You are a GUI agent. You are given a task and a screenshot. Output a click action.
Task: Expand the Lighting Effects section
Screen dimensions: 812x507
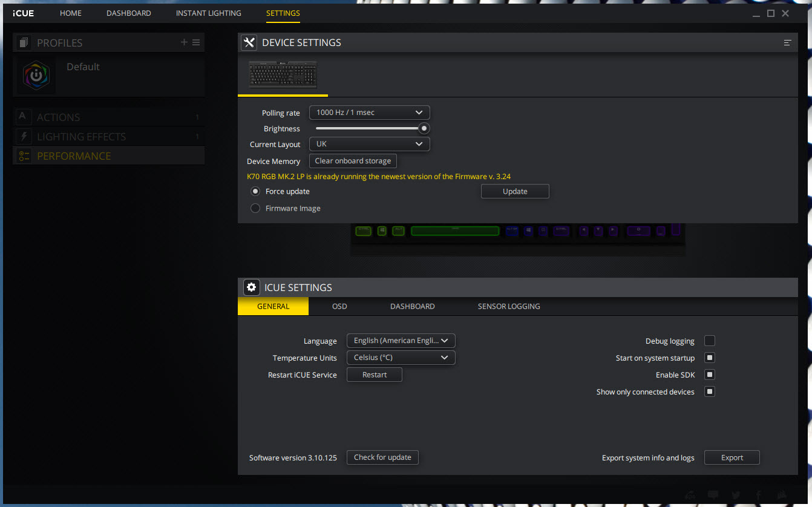pyautogui.click(x=108, y=136)
